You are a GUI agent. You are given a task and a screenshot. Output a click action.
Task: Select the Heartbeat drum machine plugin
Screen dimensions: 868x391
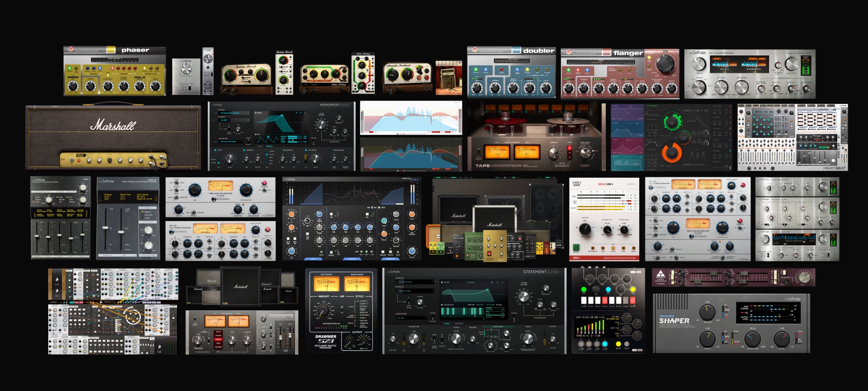[x=792, y=137]
